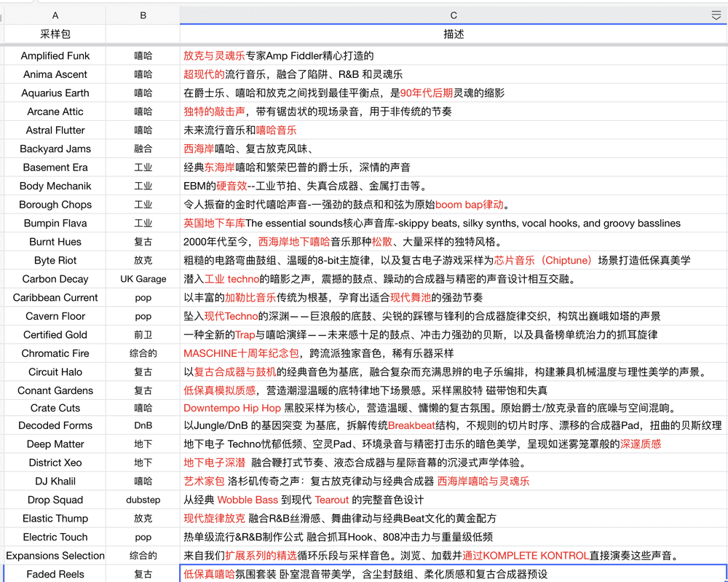Click description starting 现代旋律放克
This screenshot has height=582, width=728.
tap(454, 519)
